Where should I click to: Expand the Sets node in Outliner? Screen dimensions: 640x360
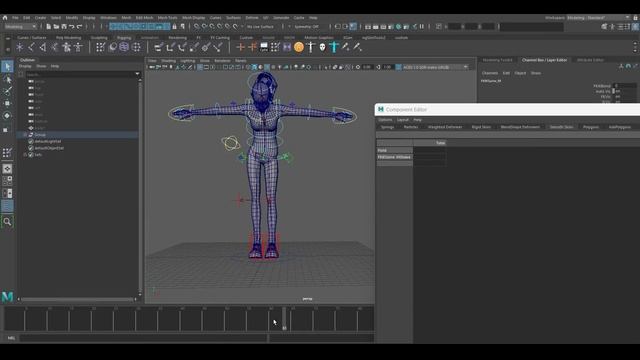click(25, 155)
